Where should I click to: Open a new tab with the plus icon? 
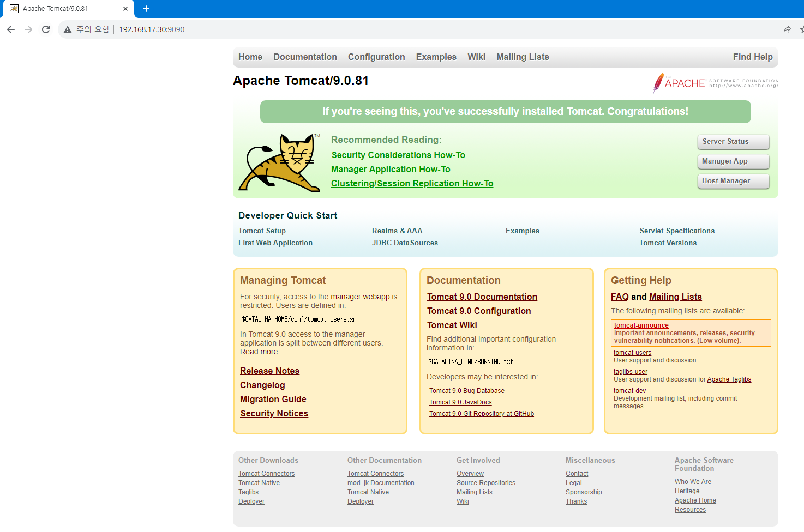[x=146, y=9]
